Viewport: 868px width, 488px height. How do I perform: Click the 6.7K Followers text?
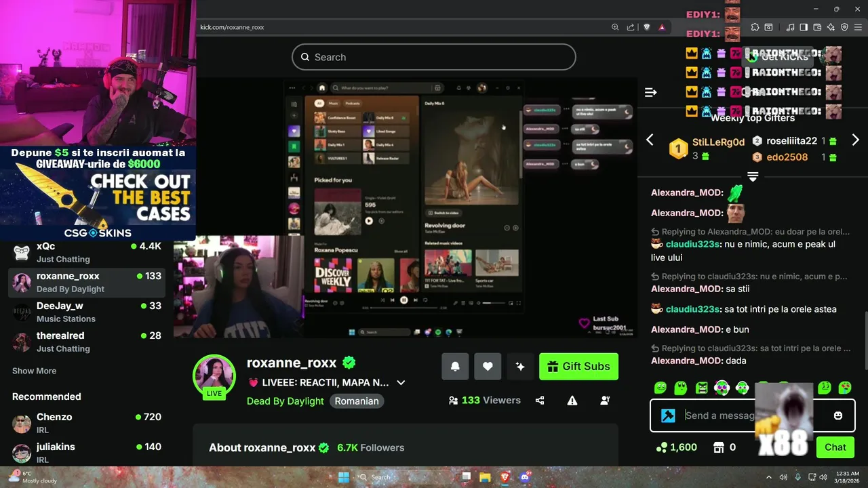pyautogui.click(x=370, y=448)
